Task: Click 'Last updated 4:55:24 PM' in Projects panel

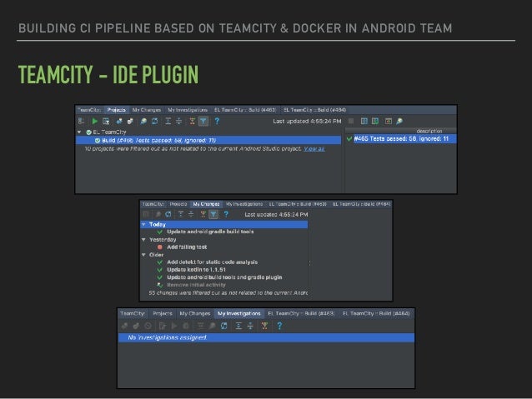Action: click(x=307, y=121)
